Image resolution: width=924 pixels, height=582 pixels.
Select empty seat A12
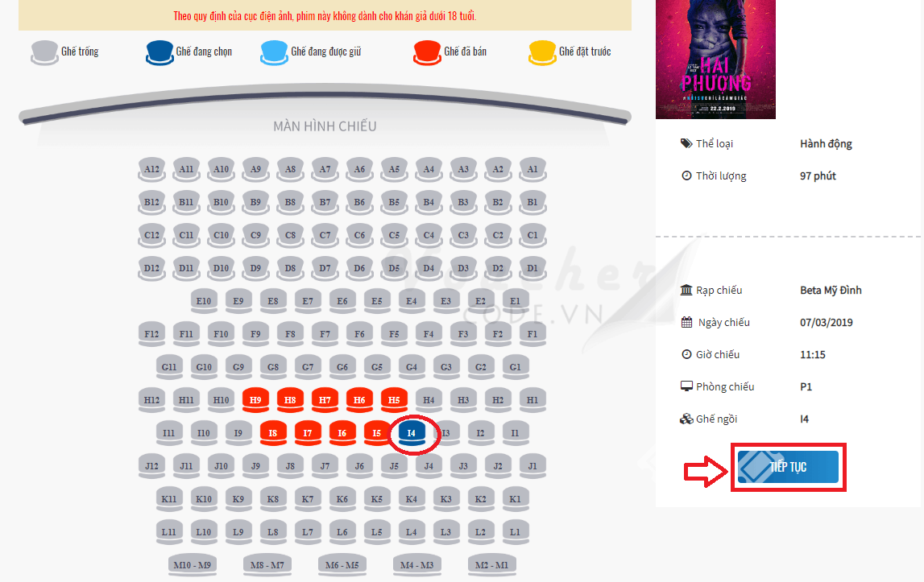tap(151, 170)
